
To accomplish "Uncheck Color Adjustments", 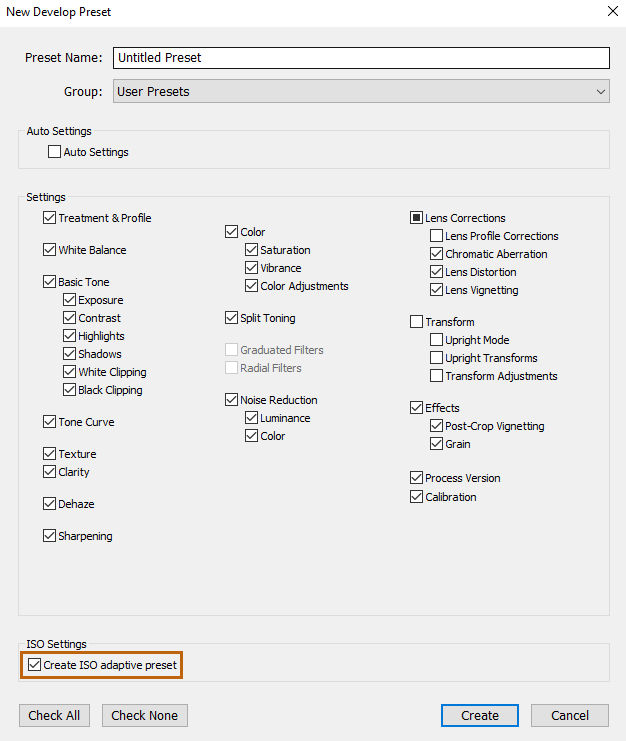I will click(251, 285).
